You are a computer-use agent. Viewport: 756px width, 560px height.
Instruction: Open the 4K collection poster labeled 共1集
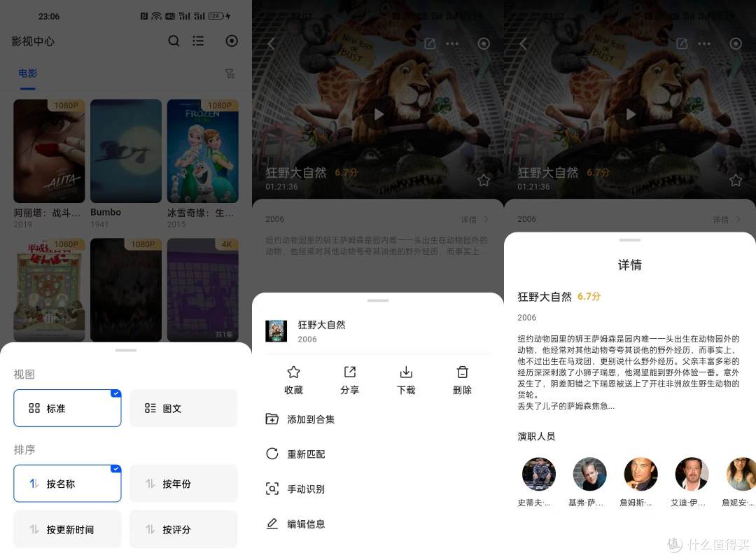[x=202, y=289]
